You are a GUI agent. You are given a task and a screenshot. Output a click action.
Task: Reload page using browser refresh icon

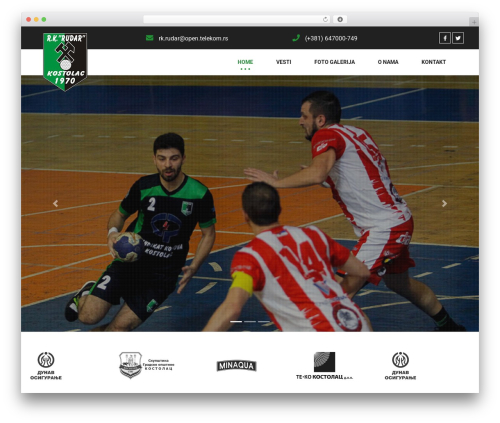325,19
